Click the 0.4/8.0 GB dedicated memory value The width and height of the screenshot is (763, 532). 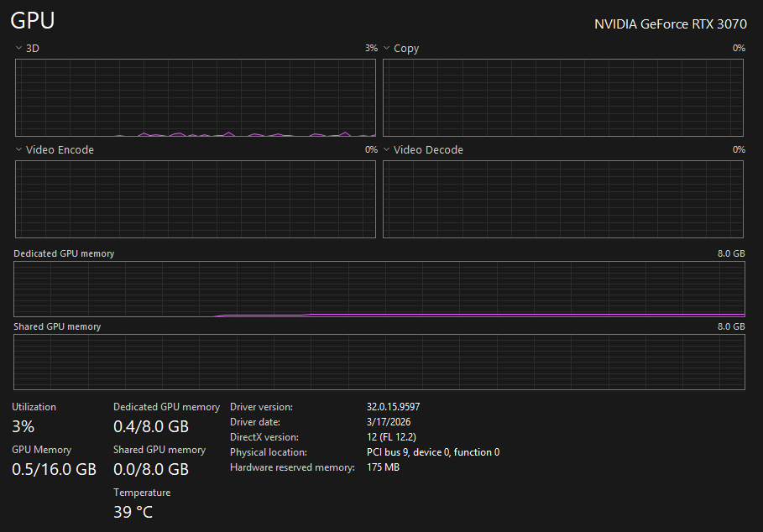click(151, 426)
